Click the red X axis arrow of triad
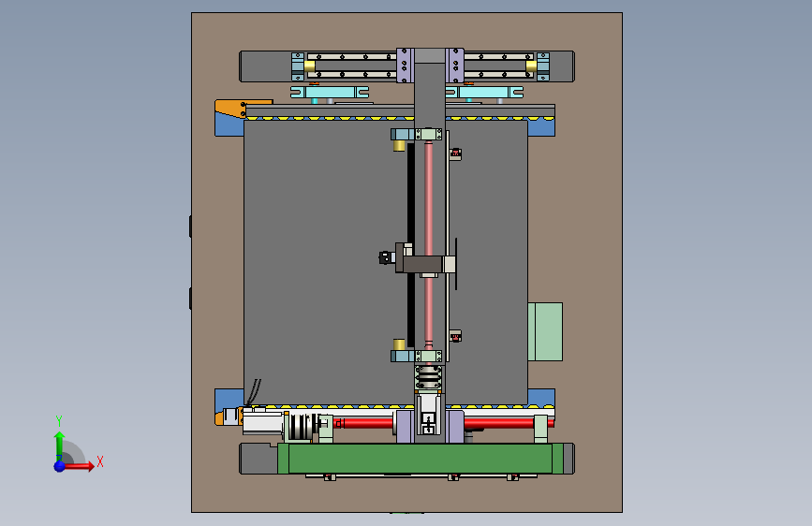 coord(80,466)
